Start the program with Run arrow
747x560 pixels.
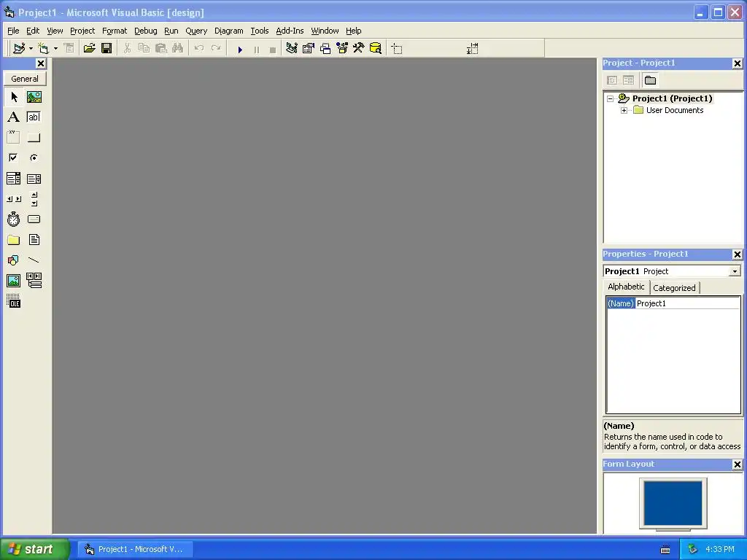pos(240,49)
